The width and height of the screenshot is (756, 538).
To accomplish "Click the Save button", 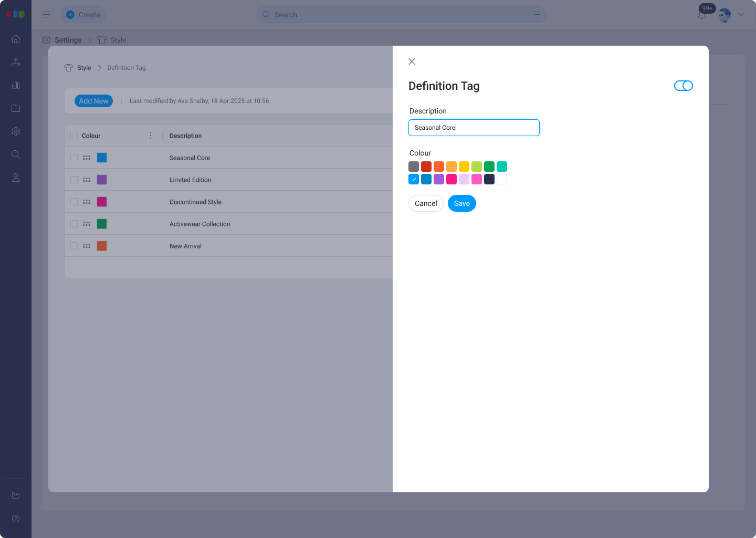I will 461,203.
